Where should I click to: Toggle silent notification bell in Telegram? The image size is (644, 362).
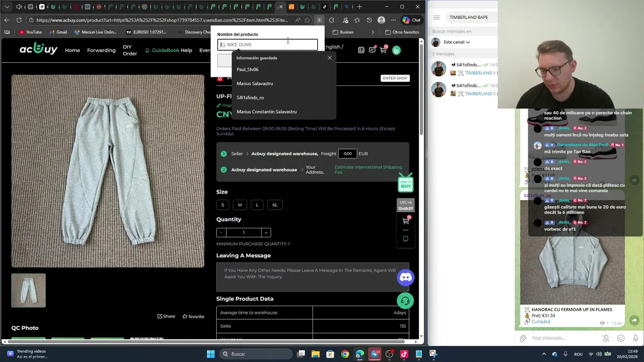pyautogui.click(x=606, y=338)
